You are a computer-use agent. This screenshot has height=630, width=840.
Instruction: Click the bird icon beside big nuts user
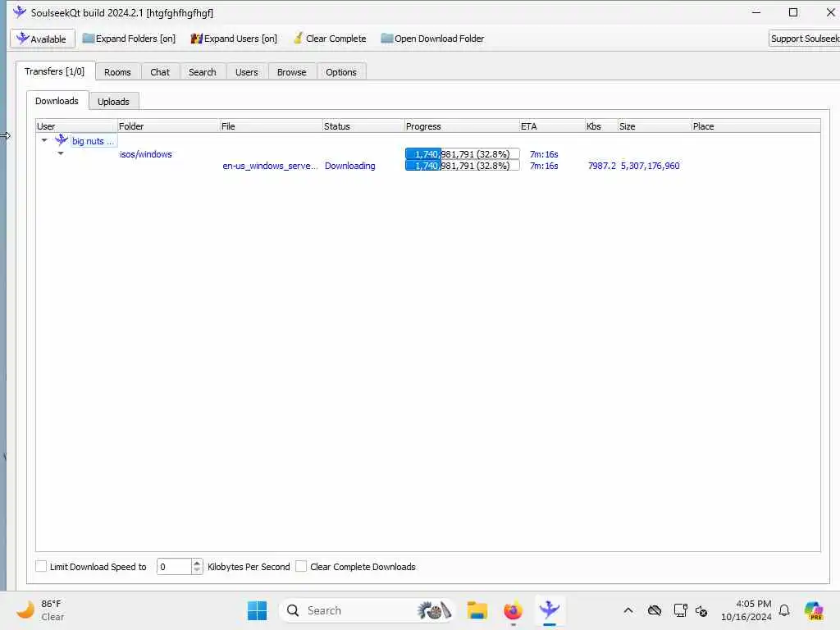pyautogui.click(x=62, y=139)
